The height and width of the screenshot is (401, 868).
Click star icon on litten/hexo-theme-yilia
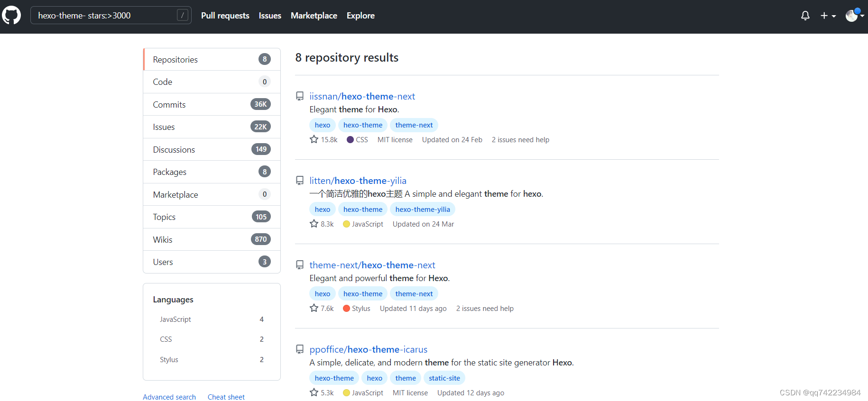click(x=314, y=224)
